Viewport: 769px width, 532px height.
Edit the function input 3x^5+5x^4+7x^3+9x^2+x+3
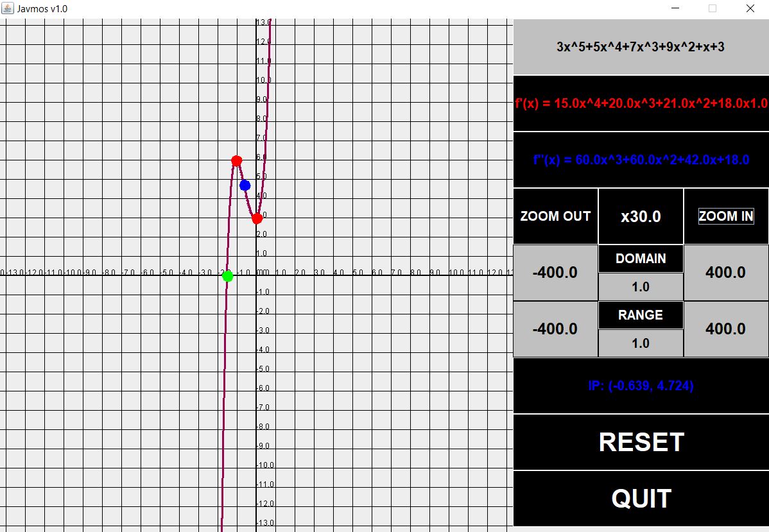pyautogui.click(x=641, y=47)
